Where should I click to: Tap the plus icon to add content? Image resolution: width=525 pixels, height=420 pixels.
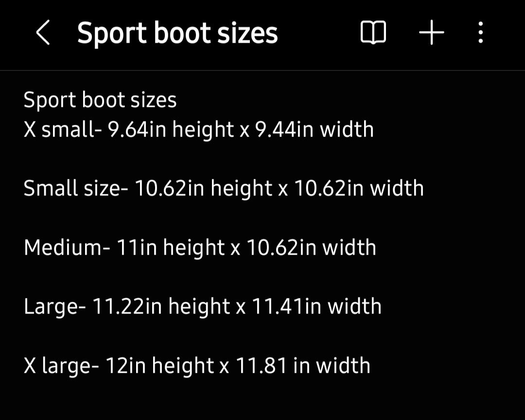tap(431, 34)
